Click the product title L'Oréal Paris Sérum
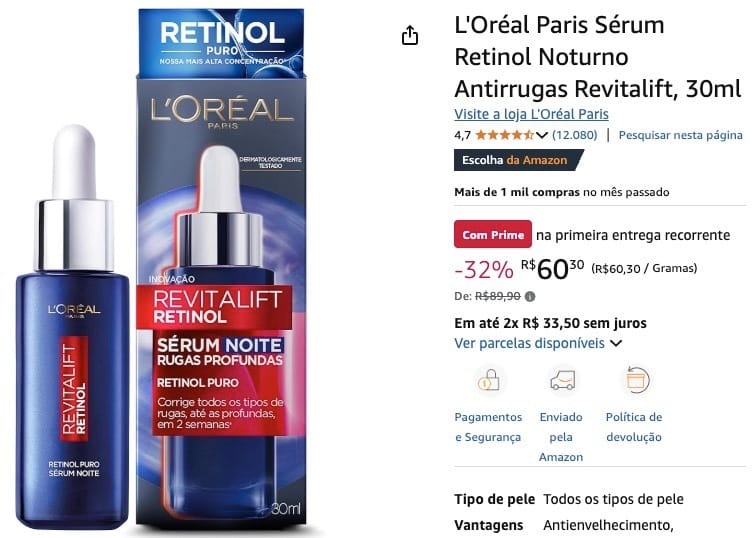 click(x=598, y=57)
